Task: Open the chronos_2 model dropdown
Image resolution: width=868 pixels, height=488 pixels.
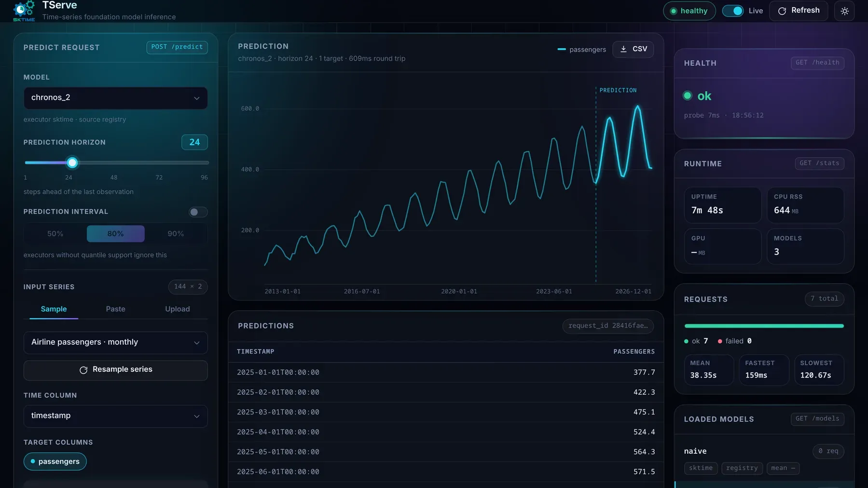Action: [115, 98]
